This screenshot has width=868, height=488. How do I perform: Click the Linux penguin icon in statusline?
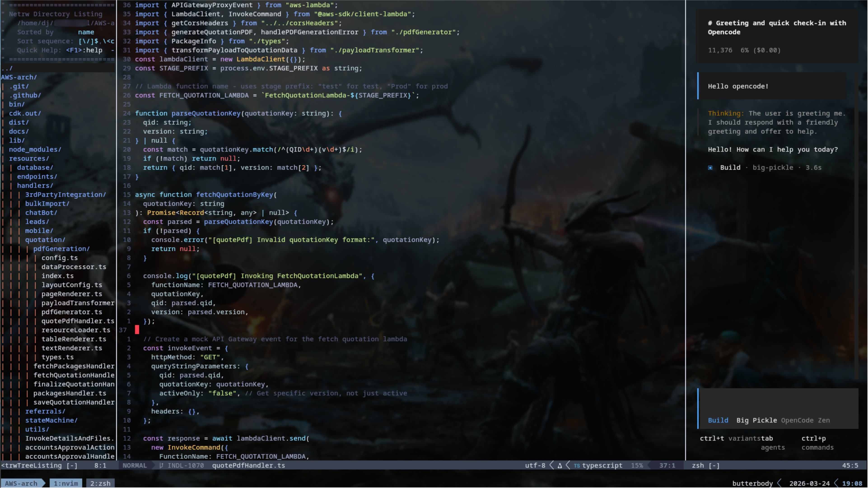click(x=560, y=465)
